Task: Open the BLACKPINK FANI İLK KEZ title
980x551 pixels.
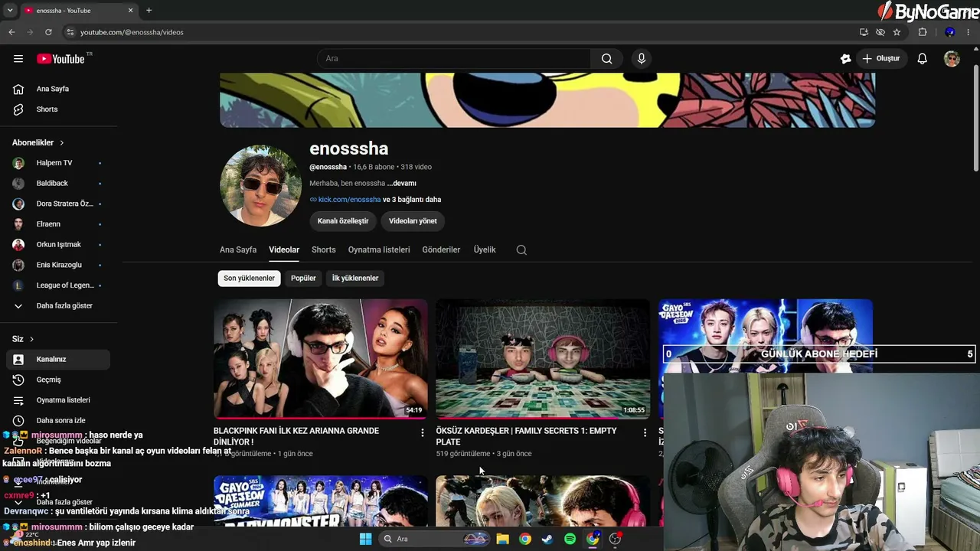Action: point(296,436)
